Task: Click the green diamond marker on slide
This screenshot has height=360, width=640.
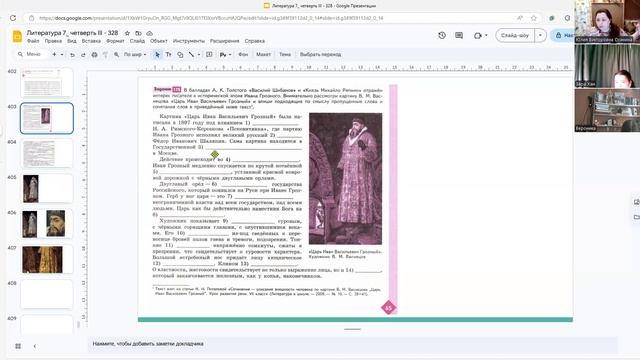Action: pos(215,154)
